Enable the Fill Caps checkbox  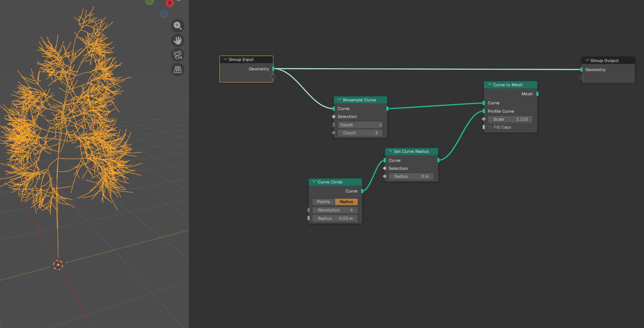(x=490, y=127)
